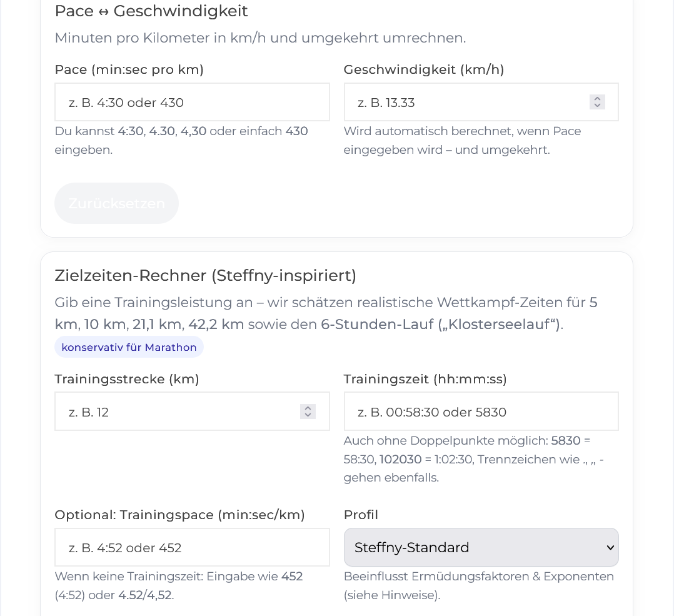The width and height of the screenshot is (674, 616).
Task: Focus the Geschwindigkeit (km/h) input field
Action: click(x=469, y=102)
